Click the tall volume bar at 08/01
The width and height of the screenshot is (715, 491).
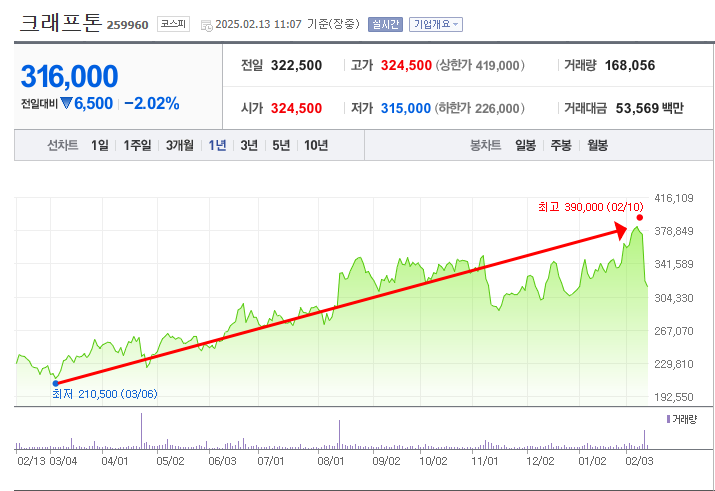[x=339, y=435]
